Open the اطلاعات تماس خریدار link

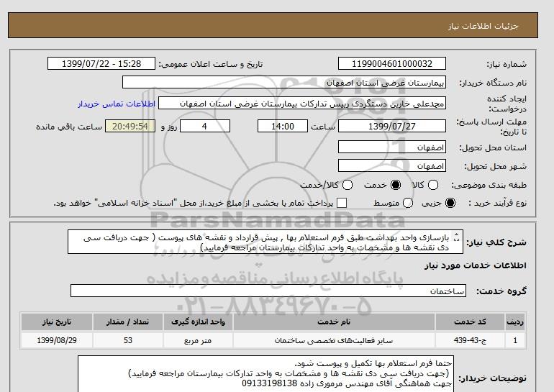click(x=117, y=104)
